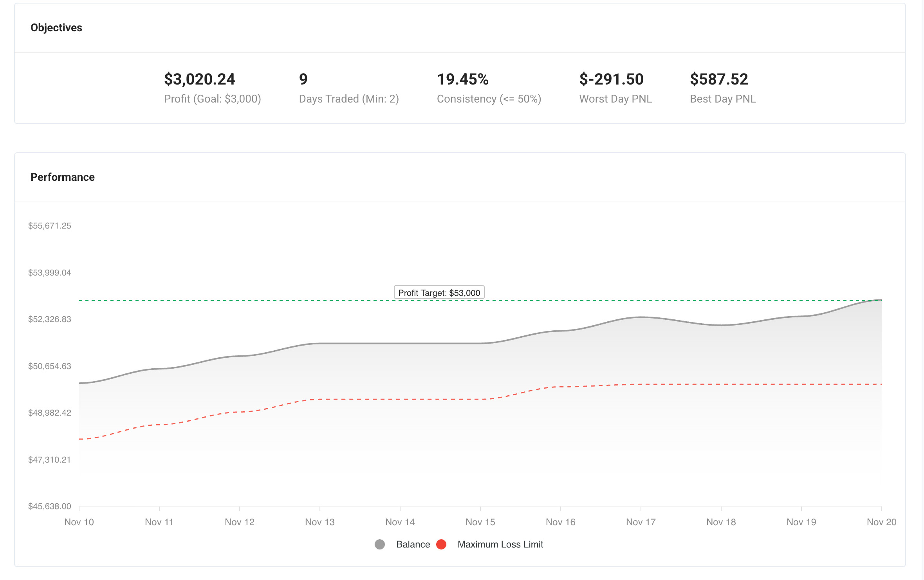This screenshot has height=580, width=924.
Task: Click the Performance section heading
Action: click(63, 177)
